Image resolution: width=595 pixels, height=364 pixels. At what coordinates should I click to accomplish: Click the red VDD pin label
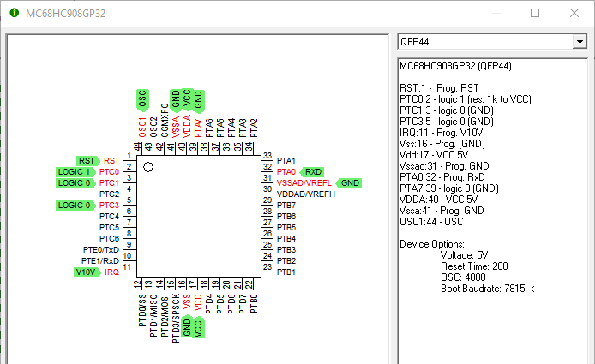click(x=198, y=302)
